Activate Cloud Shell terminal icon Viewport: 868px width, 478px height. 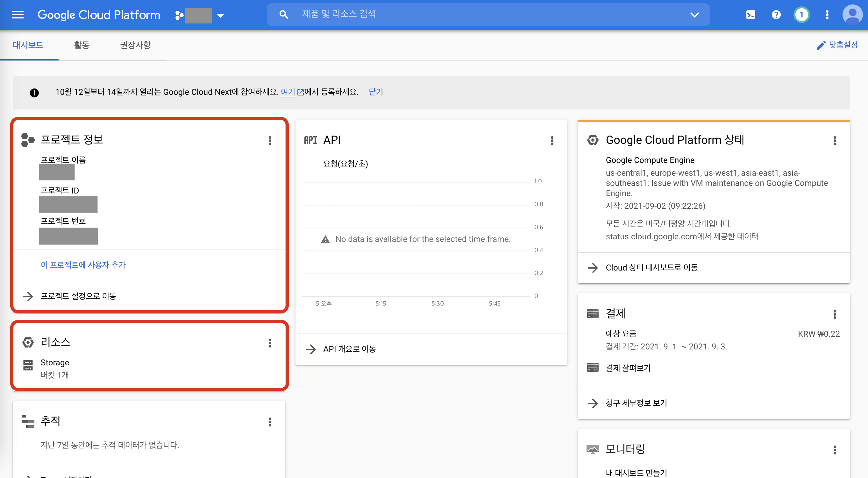751,15
